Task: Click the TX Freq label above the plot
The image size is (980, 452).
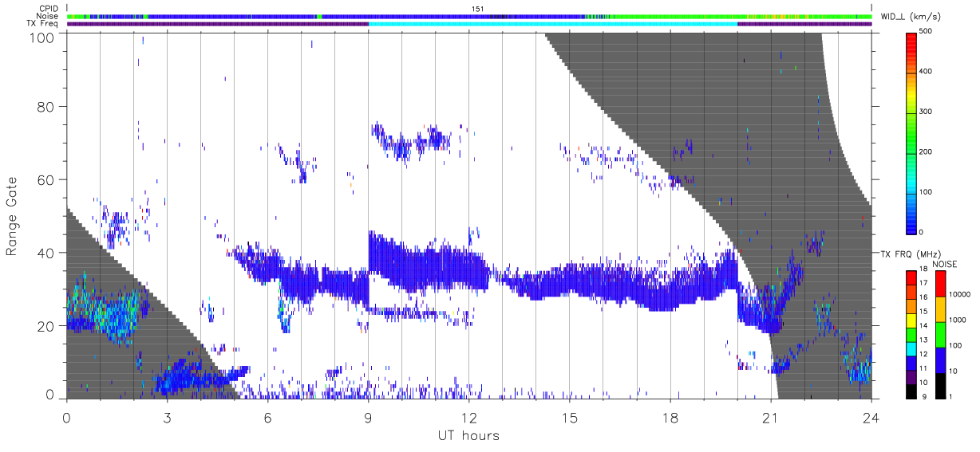Action: [x=44, y=24]
